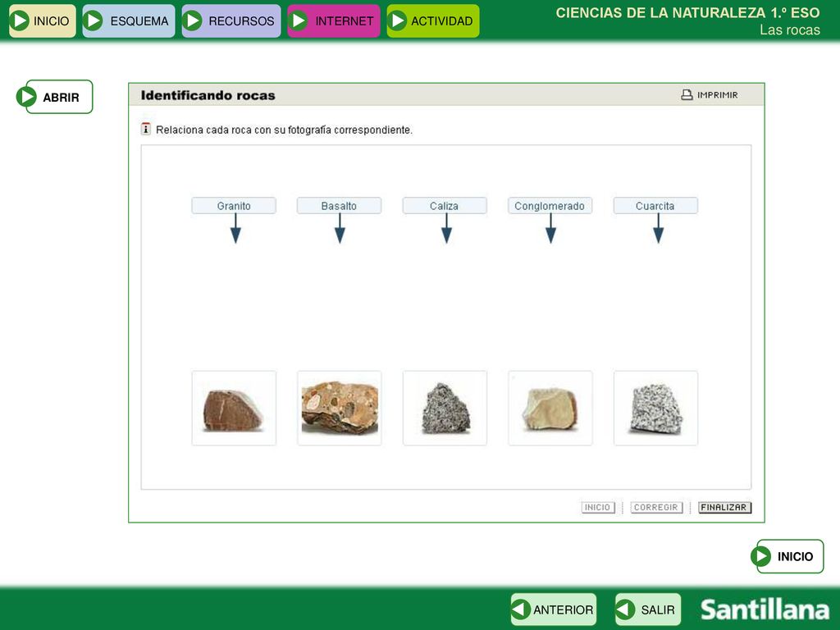The image size is (840, 630).
Task: Click the red information icon beside instructions
Action: click(x=146, y=129)
